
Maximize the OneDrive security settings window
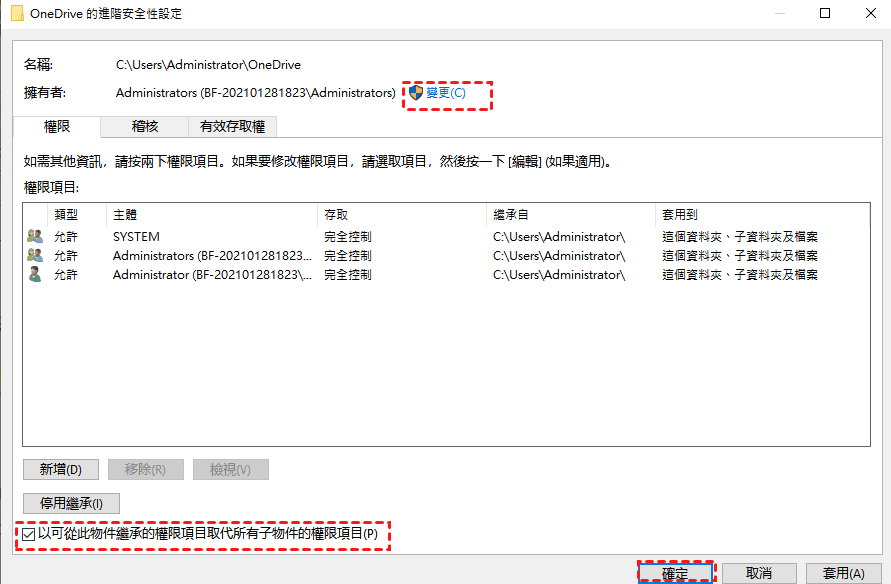coord(825,13)
